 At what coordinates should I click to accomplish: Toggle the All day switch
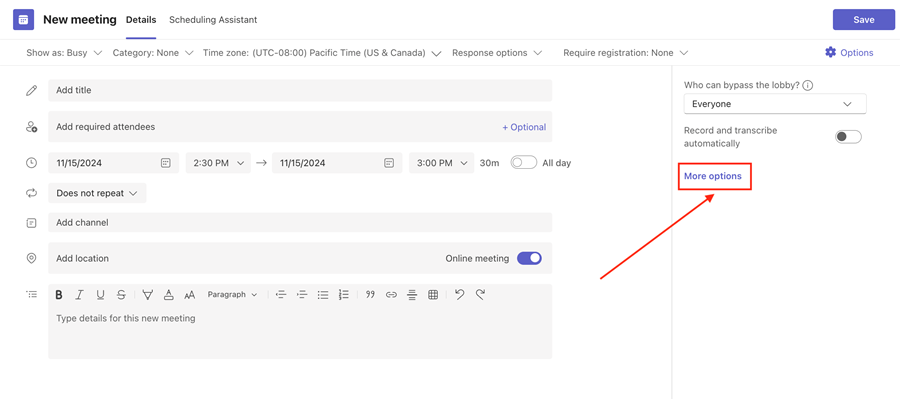pyautogui.click(x=523, y=163)
